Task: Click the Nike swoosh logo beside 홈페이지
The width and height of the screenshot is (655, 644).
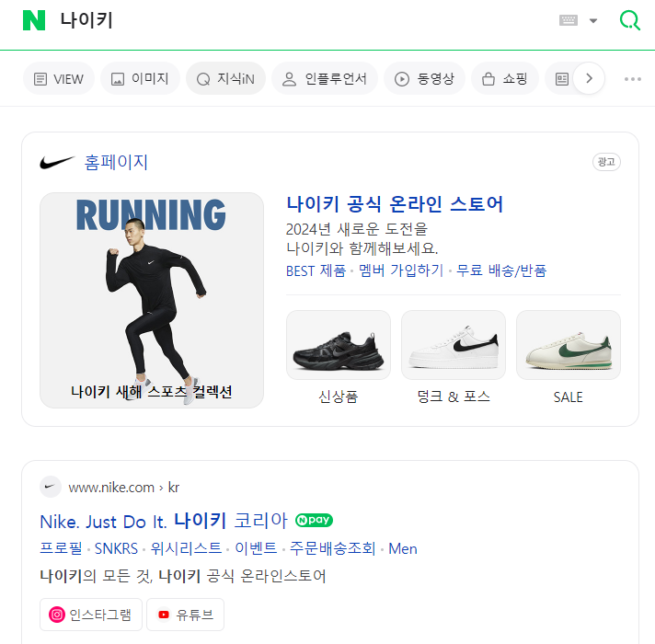Action: pyautogui.click(x=57, y=162)
